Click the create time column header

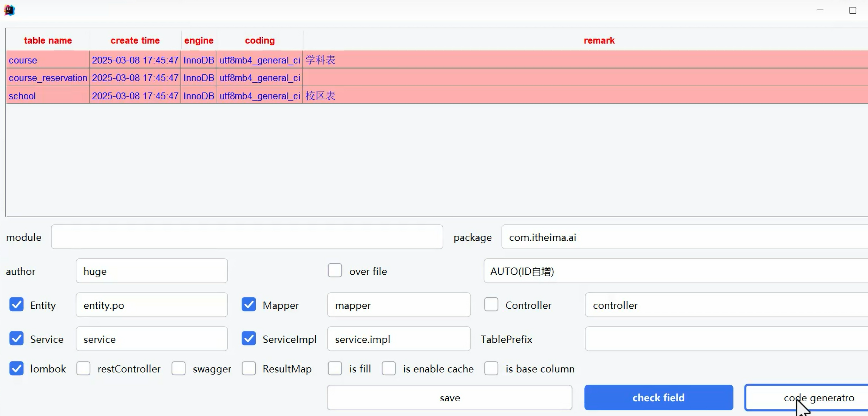coord(135,40)
